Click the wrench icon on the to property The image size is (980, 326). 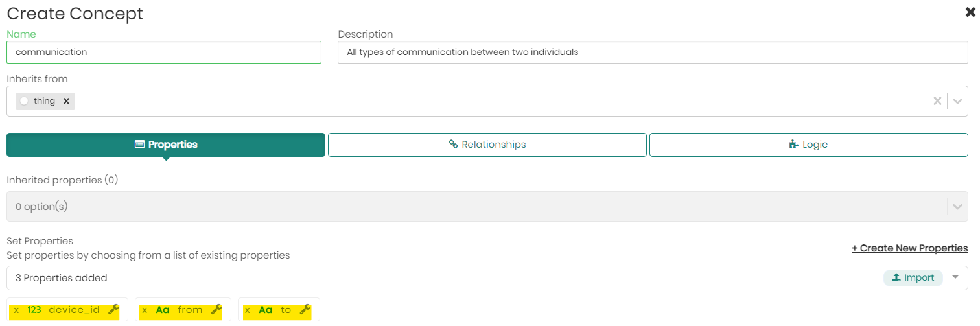(305, 310)
